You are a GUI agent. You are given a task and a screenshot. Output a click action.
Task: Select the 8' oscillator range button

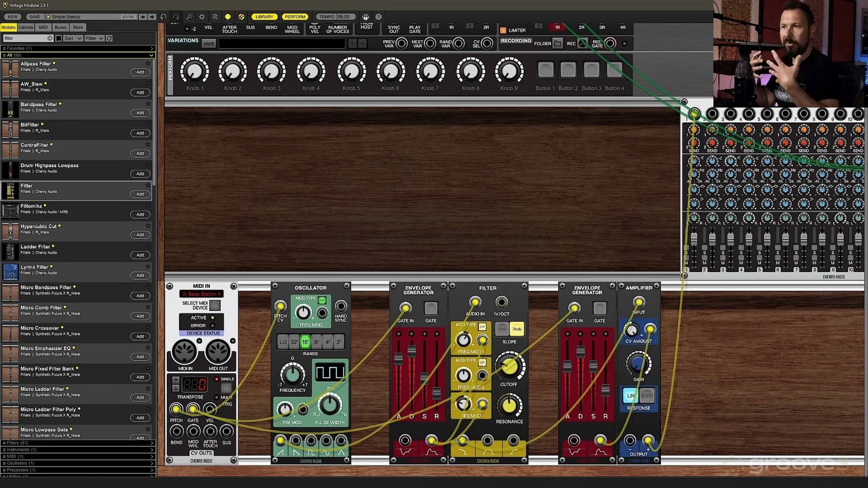(x=316, y=342)
